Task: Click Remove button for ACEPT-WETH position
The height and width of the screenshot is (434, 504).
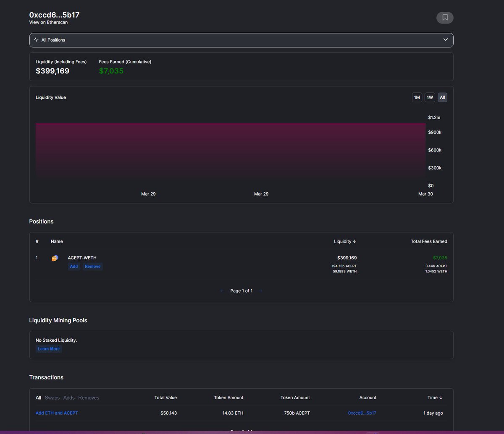Action: [x=92, y=267]
